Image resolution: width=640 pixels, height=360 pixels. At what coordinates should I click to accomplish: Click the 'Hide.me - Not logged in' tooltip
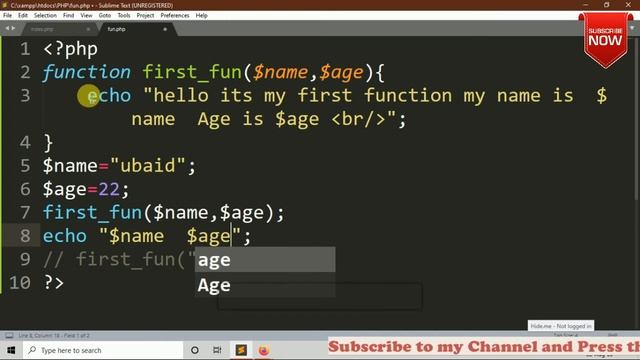click(561, 326)
